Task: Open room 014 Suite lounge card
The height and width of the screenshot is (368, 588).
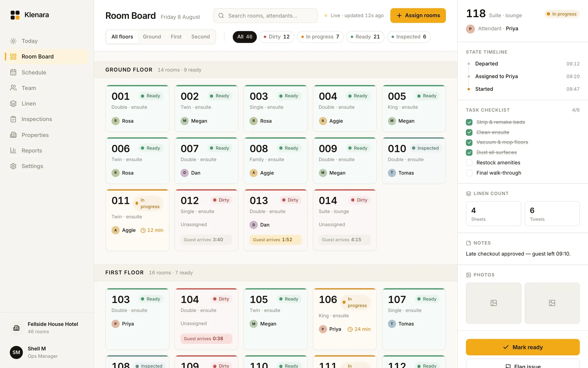Action: point(345,220)
